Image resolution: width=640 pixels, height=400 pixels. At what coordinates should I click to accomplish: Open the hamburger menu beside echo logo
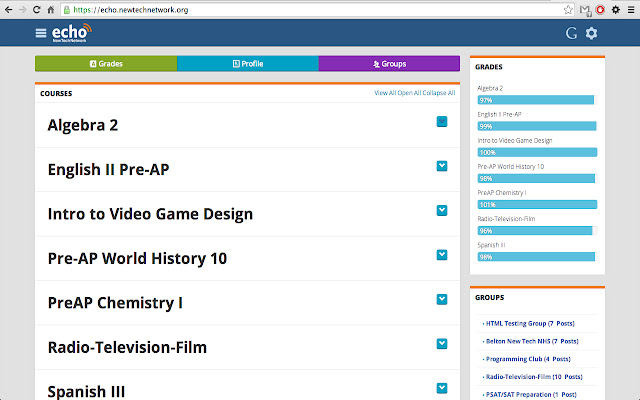[41, 33]
